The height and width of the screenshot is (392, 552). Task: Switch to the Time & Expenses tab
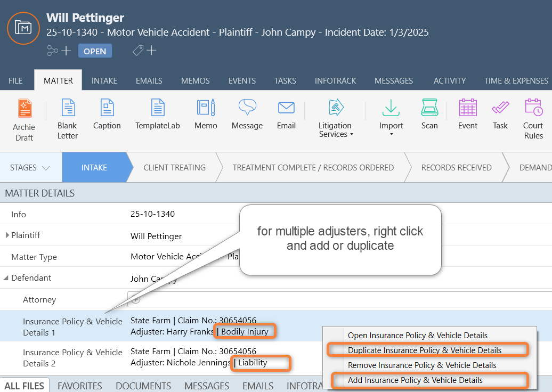[x=516, y=81]
